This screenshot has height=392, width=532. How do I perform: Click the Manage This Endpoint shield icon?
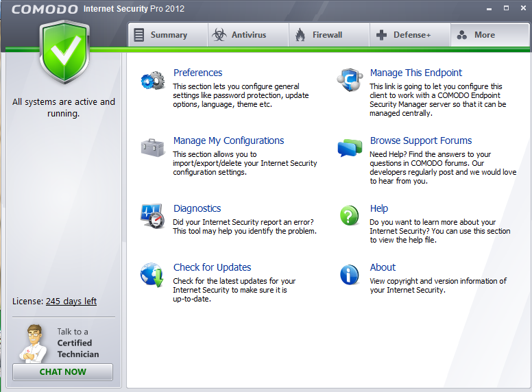[350, 81]
